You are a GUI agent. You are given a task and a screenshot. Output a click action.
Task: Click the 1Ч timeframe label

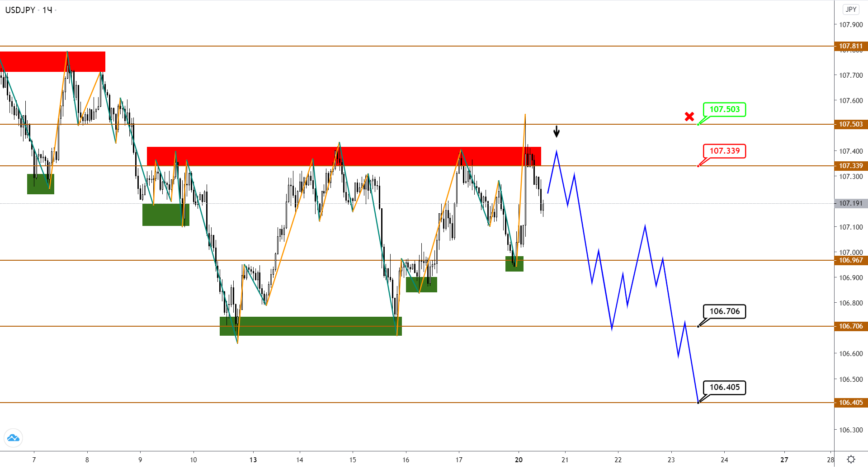47,10
